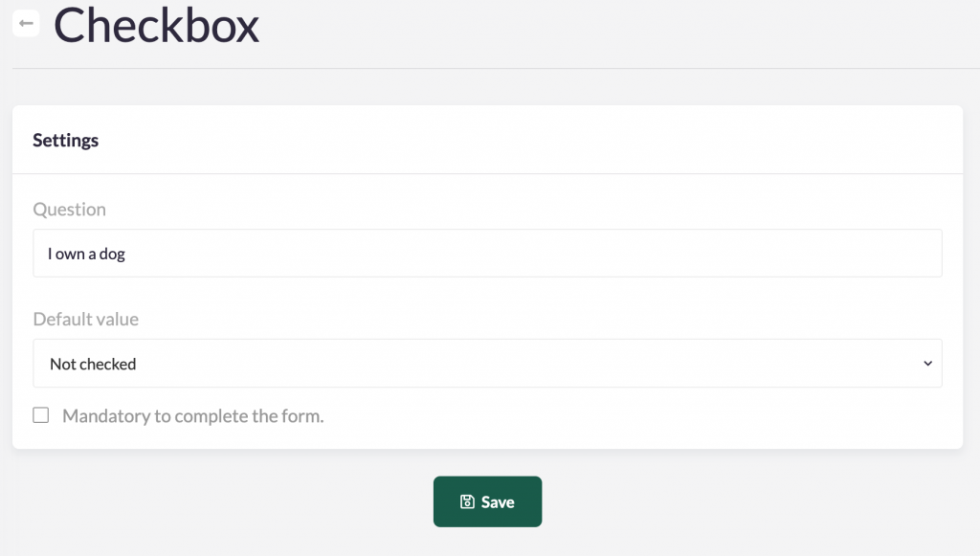
Task: Click the back arrow icon
Action: pos(26,23)
